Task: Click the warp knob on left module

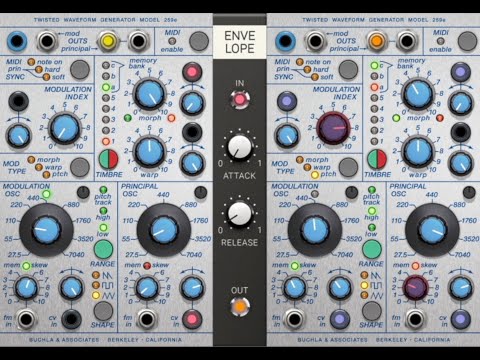Action: pos(149,151)
